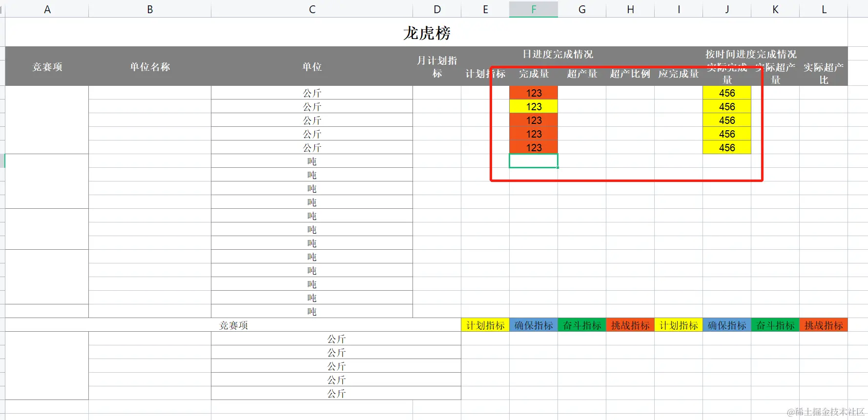
Task: Select column C header
Action: (x=312, y=9)
